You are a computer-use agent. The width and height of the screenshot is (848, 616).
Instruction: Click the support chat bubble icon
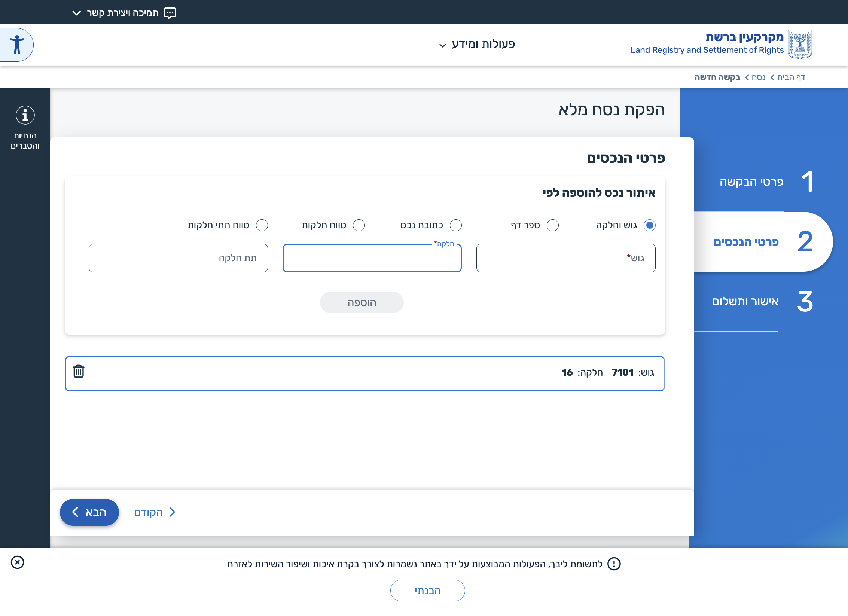(x=170, y=13)
